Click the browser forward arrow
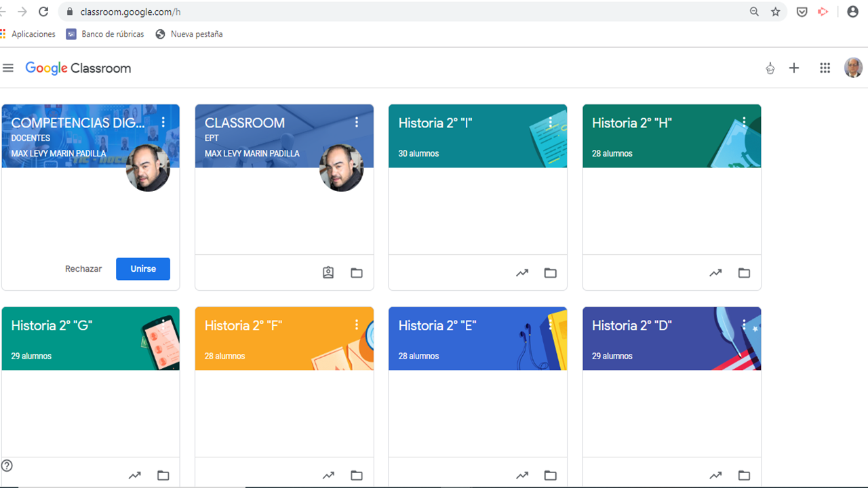Viewport: 868px width, 488px height. pos(22,12)
